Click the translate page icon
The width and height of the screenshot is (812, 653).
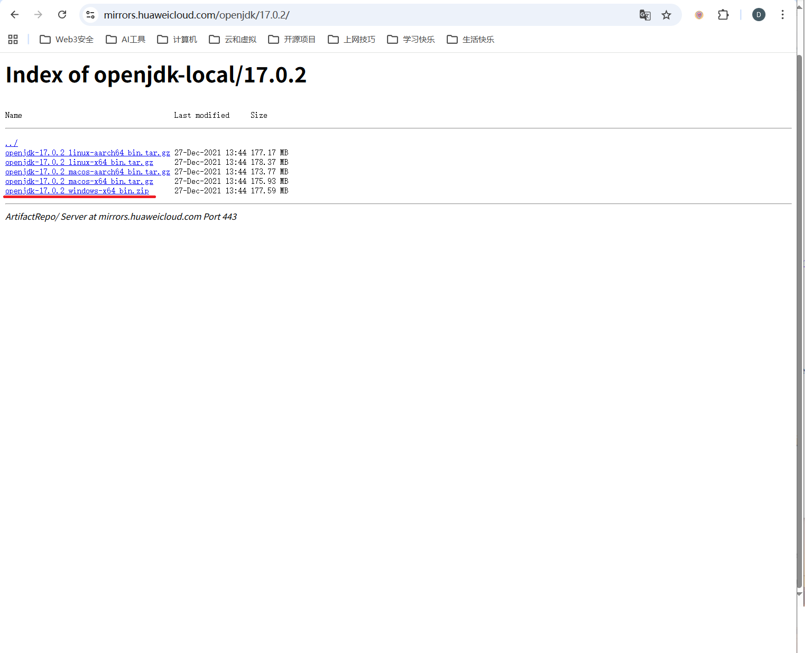(x=644, y=15)
